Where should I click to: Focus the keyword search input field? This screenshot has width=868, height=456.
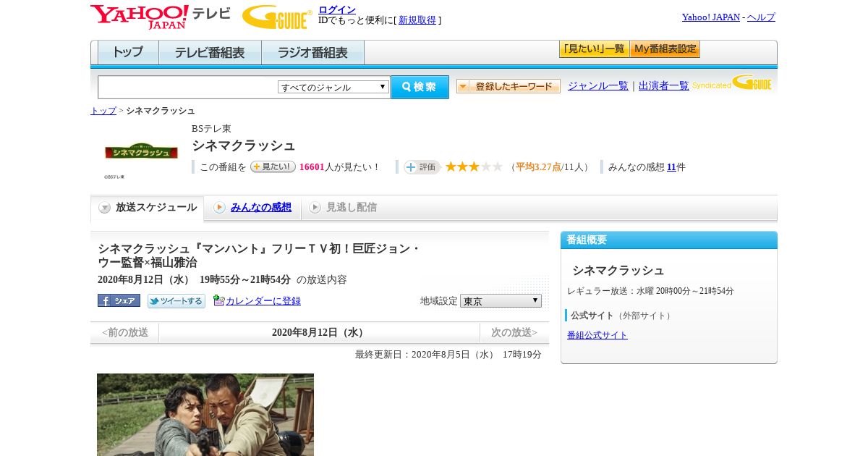pos(188,88)
